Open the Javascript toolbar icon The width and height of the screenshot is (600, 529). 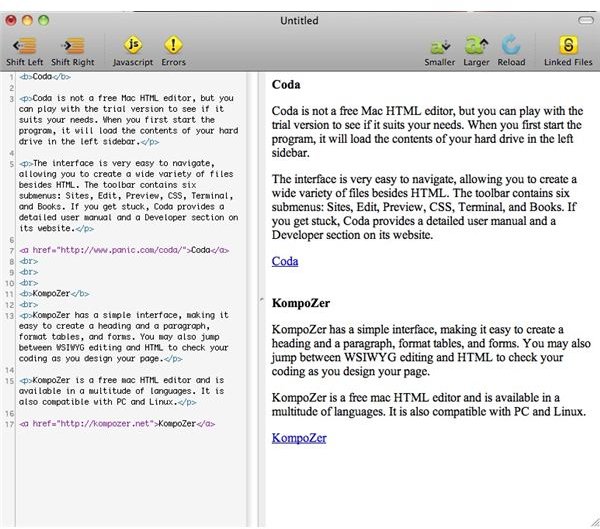(133, 45)
